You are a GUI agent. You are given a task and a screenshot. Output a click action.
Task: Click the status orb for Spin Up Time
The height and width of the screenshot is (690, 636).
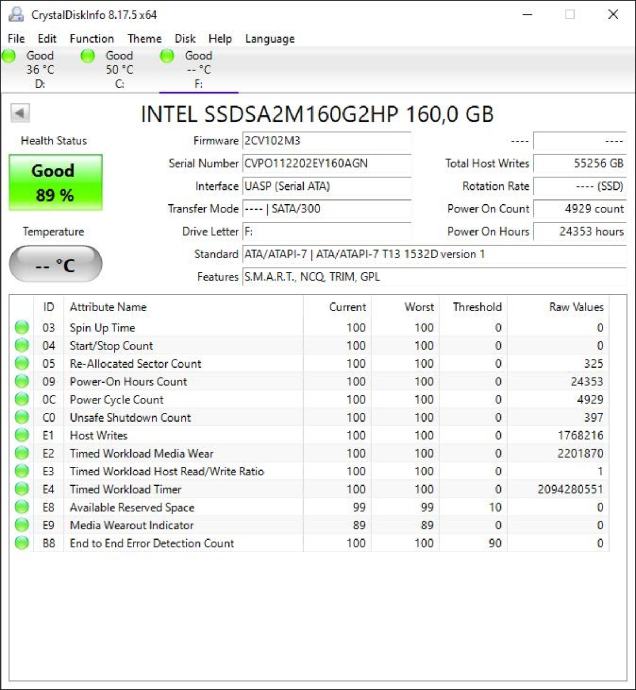pos(22,327)
